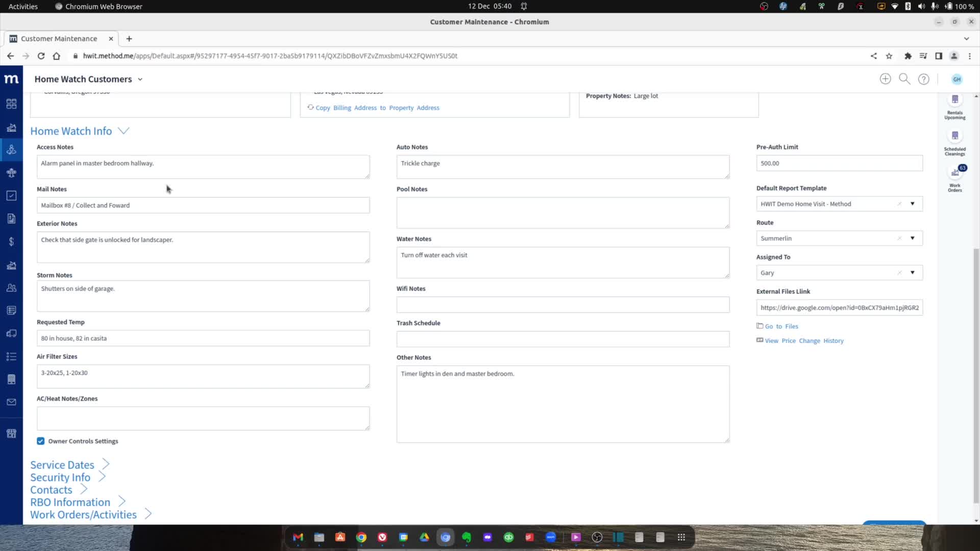
Task: Click the Method logo icon
Action: coord(11,79)
